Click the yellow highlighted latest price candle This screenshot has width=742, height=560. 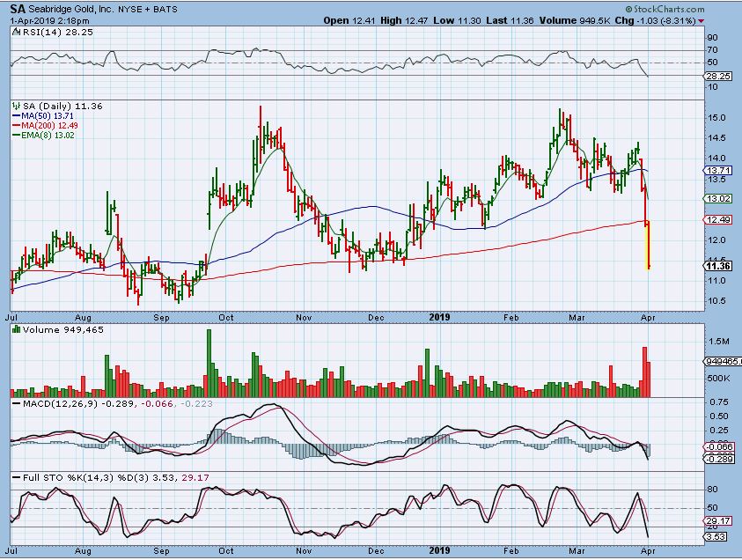point(649,245)
